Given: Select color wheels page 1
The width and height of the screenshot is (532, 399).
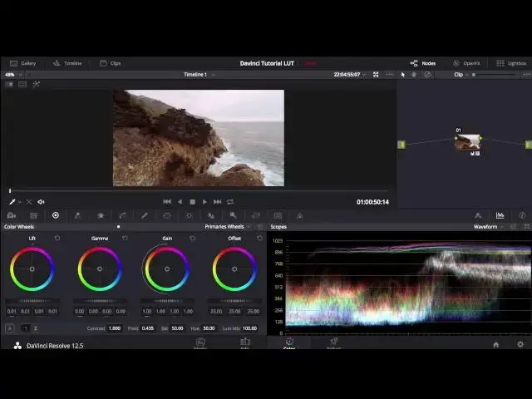Looking at the screenshot, I should coord(26,328).
